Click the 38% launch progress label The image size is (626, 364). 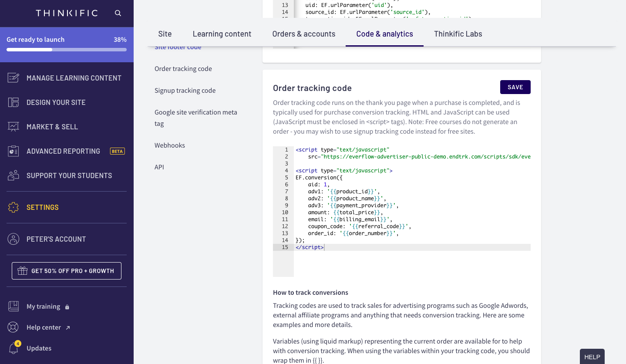coord(120,40)
